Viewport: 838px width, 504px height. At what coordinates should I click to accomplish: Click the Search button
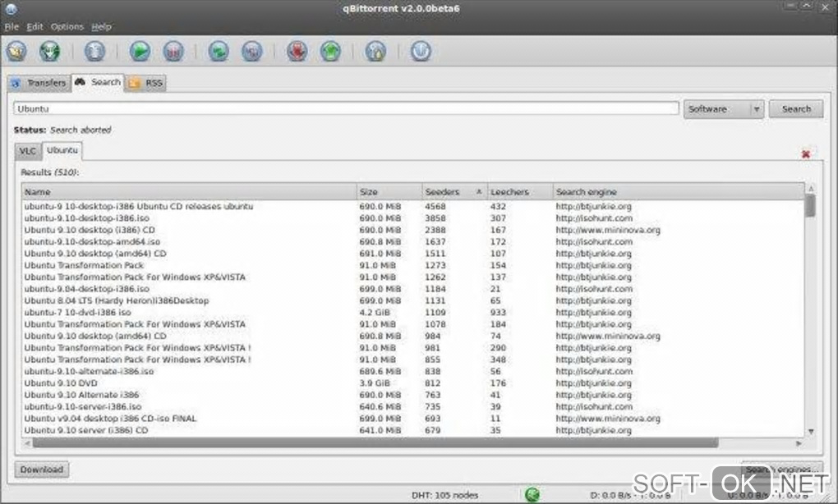(796, 109)
